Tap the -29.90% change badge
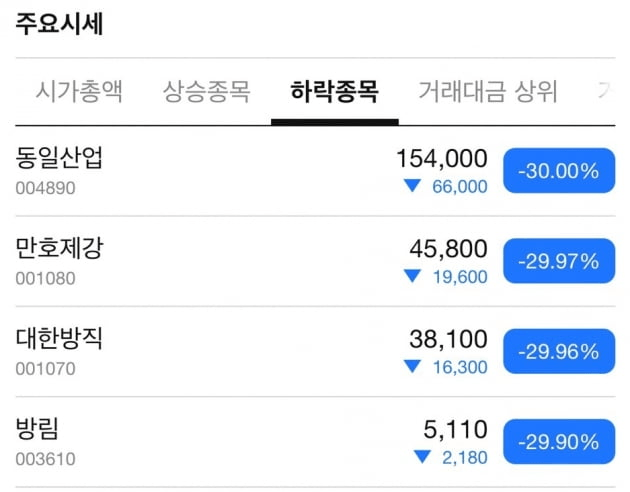This screenshot has height=492, width=630. click(x=558, y=441)
